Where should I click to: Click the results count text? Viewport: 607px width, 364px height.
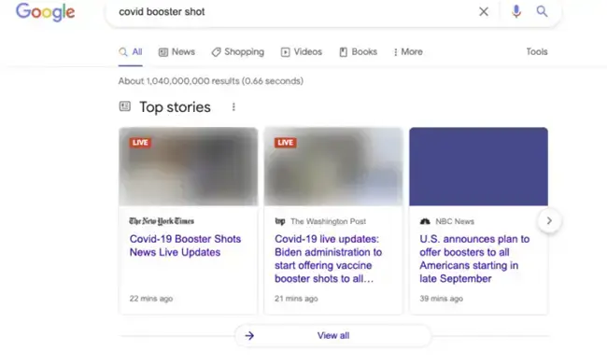(x=211, y=81)
